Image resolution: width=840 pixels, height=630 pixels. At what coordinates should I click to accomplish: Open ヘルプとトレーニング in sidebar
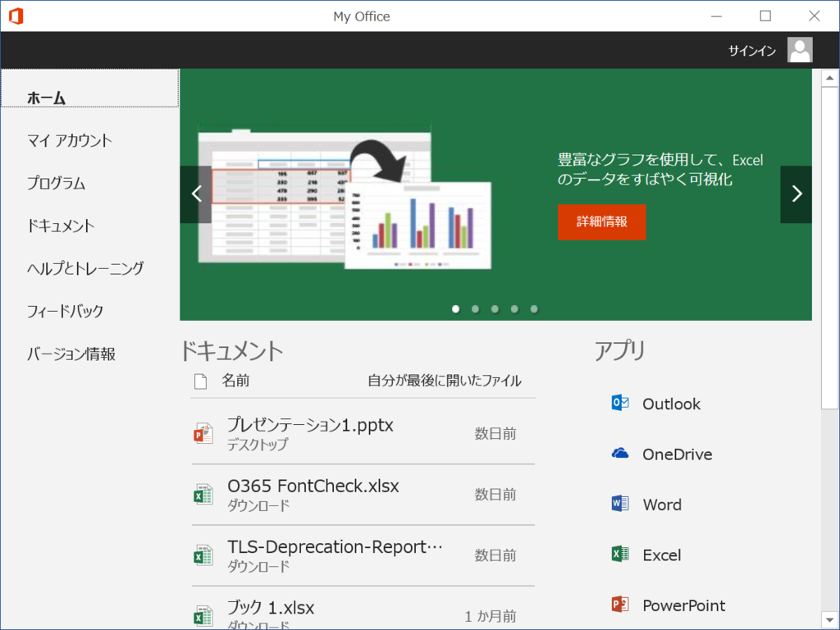tap(85, 268)
